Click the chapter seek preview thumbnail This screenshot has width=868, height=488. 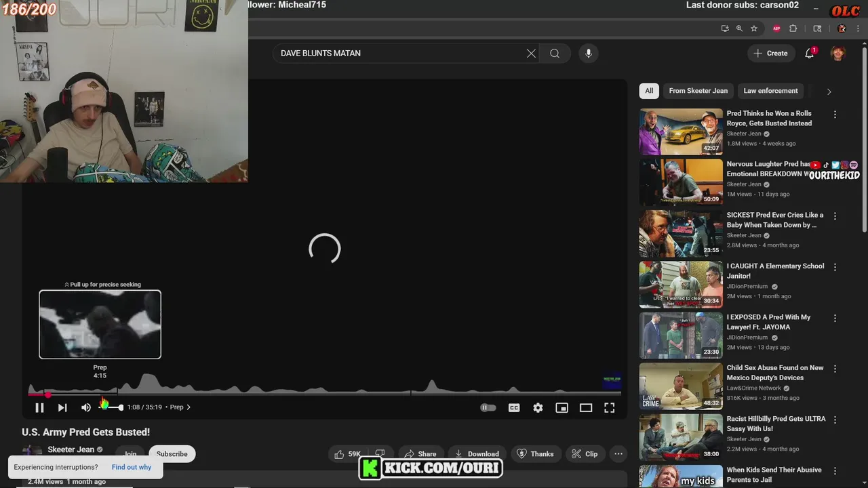tap(100, 324)
